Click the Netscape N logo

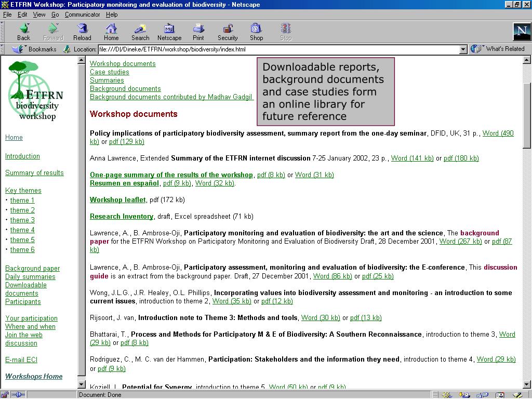(522, 32)
